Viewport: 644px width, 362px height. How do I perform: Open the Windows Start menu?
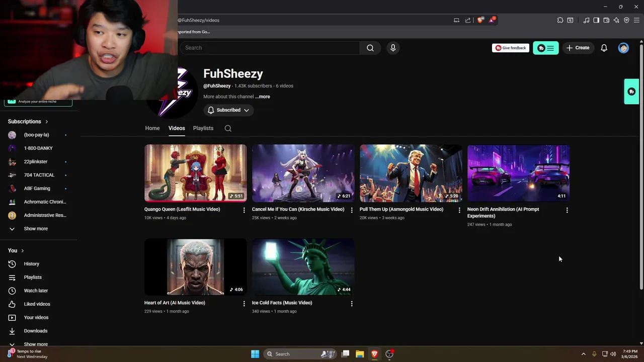click(255, 354)
